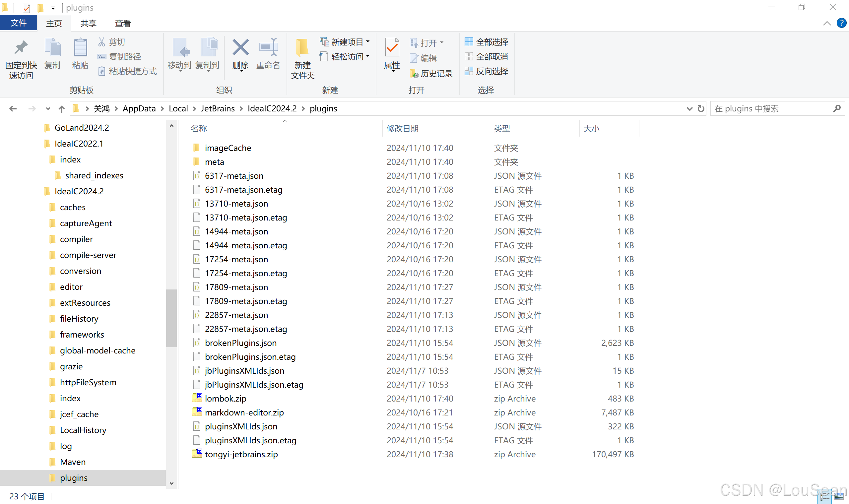The width and height of the screenshot is (849, 504).
Task: Click the Pin to Quick Access (固定到快速访问) icon
Action: (x=21, y=48)
